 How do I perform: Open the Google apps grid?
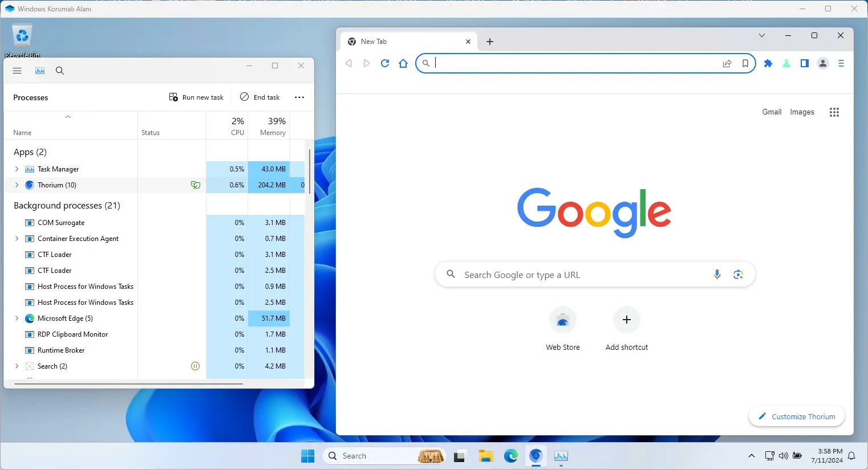coord(834,112)
